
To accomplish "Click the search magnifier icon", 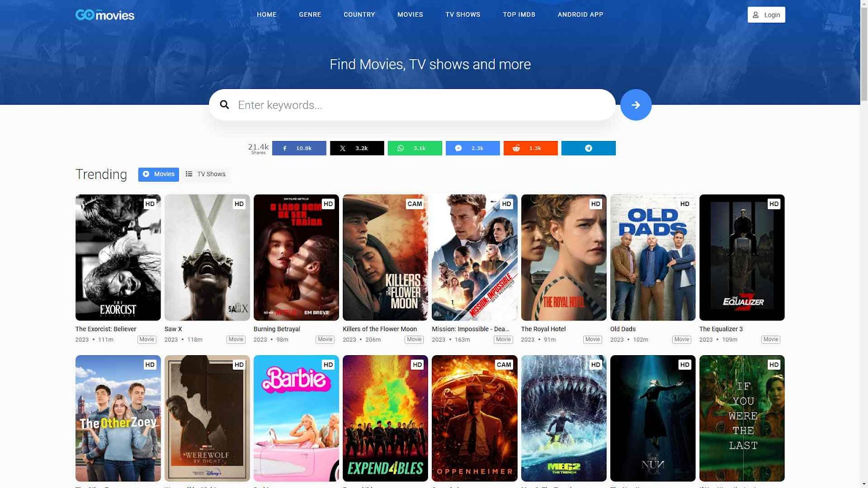I will 225,105.
